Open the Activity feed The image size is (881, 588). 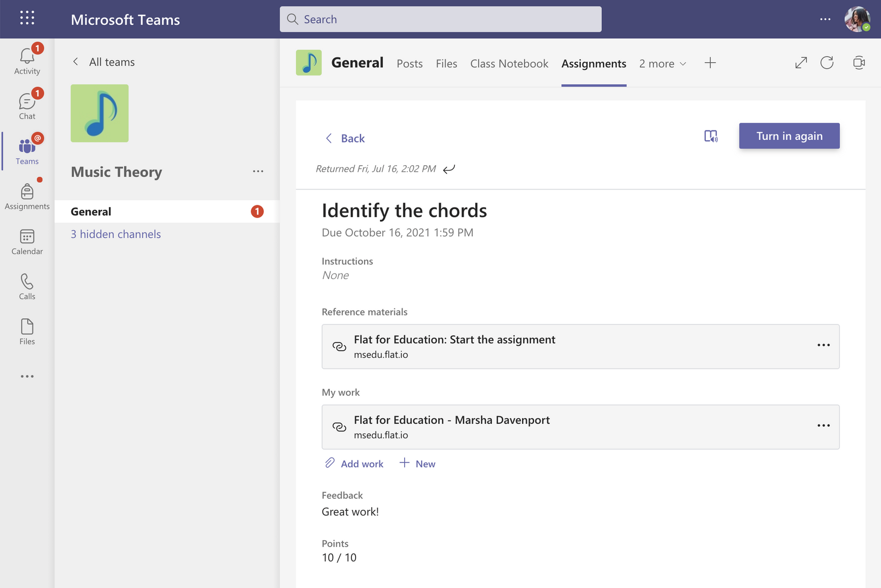[26, 59]
